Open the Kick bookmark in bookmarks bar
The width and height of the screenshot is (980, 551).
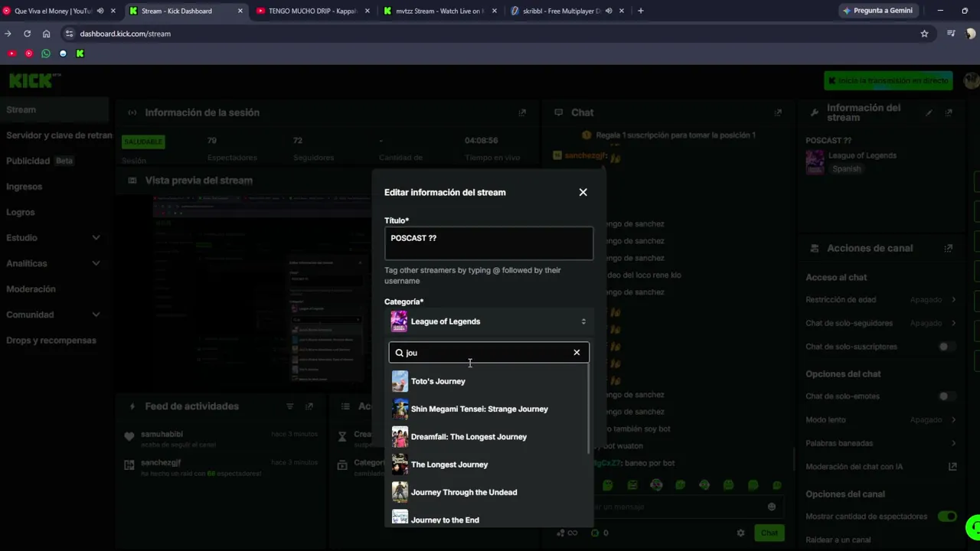80,54
